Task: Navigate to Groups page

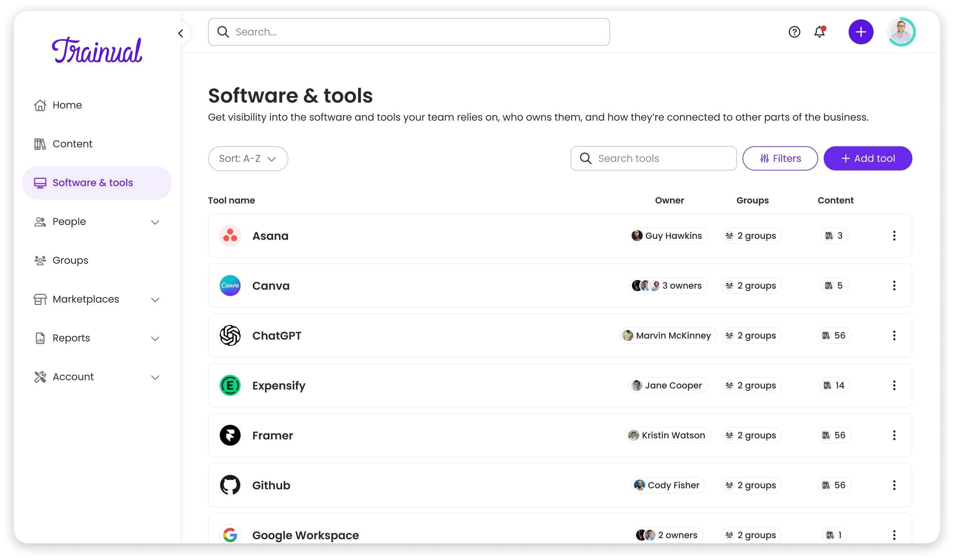Action: point(70,260)
